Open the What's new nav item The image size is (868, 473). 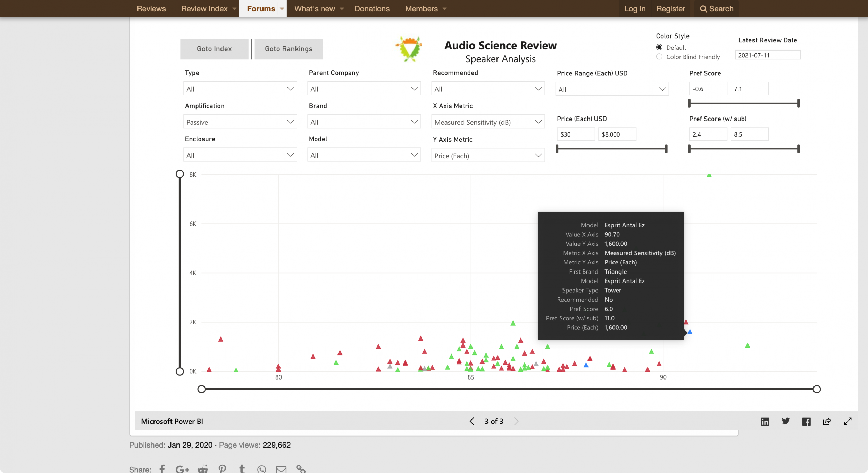[x=315, y=9]
